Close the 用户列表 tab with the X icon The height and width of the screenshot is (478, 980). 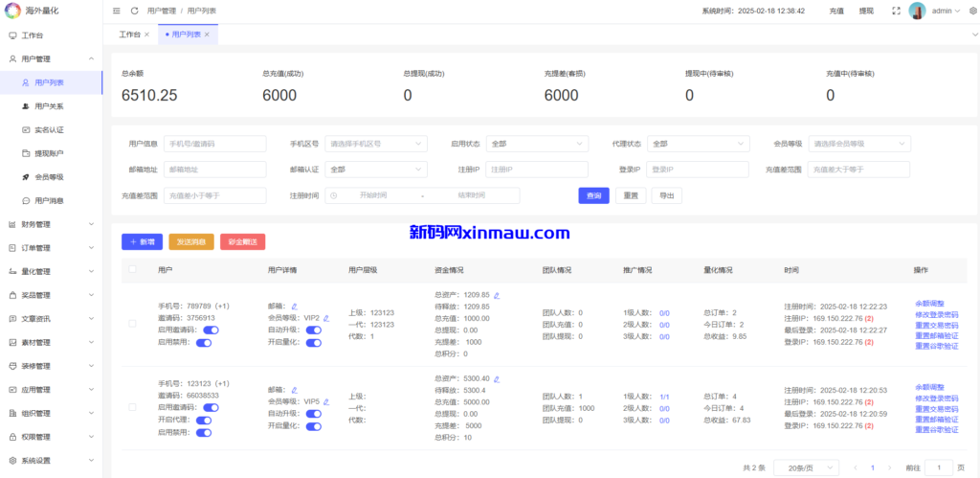pyautogui.click(x=208, y=34)
